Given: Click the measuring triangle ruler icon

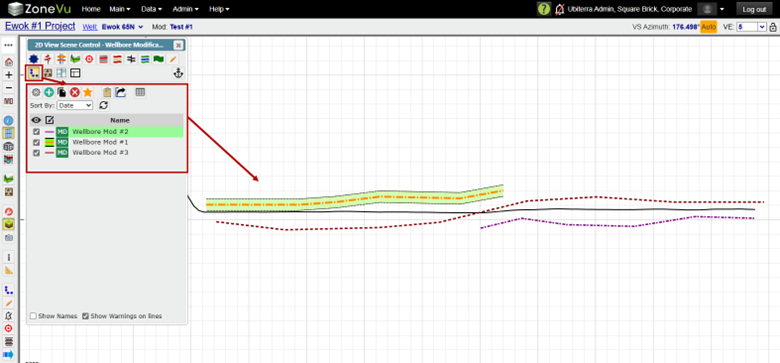Looking at the screenshot, I should [8, 270].
